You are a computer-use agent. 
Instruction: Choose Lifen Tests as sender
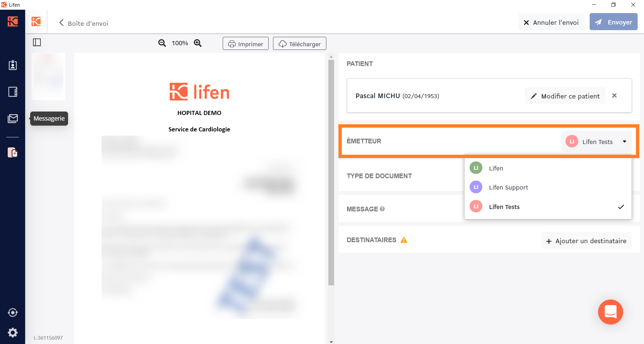coord(548,207)
